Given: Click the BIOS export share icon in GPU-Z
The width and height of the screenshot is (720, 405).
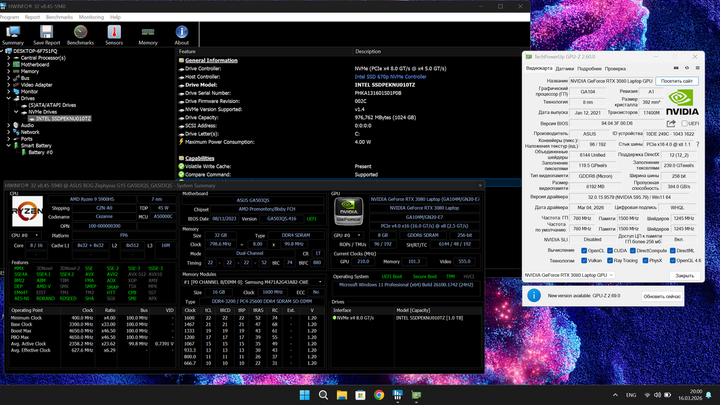Looking at the screenshot, I should click(x=671, y=124).
